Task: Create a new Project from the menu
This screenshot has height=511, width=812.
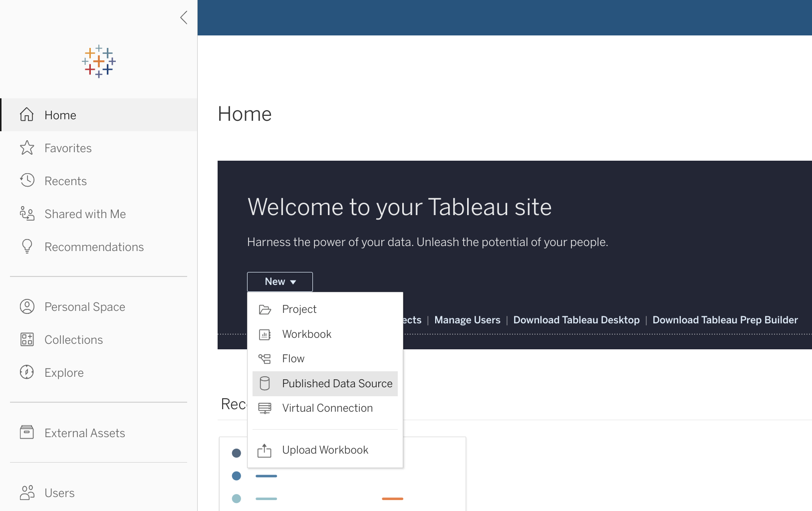Action: pos(299,309)
